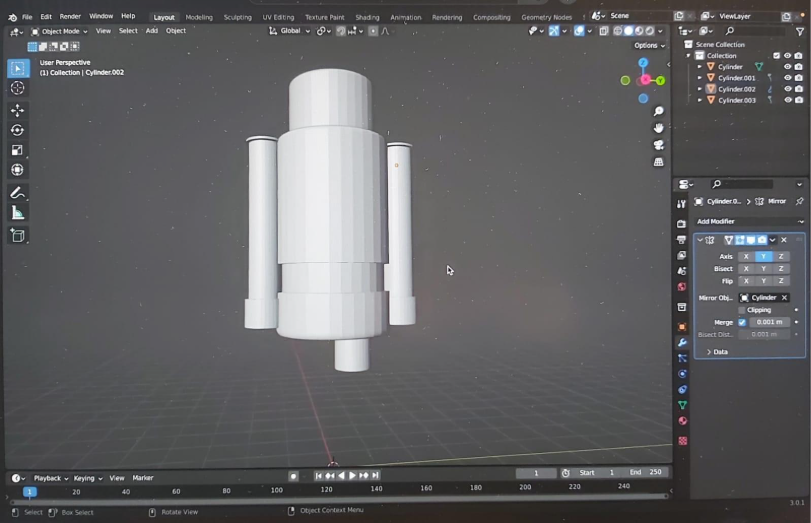This screenshot has height=523, width=811.
Task: Select the Annotate pencil tool
Action: click(x=17, y=193)
